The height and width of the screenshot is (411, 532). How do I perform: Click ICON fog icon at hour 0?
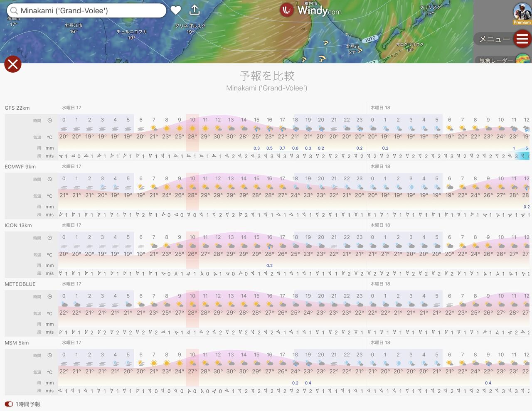coord(64,246)
